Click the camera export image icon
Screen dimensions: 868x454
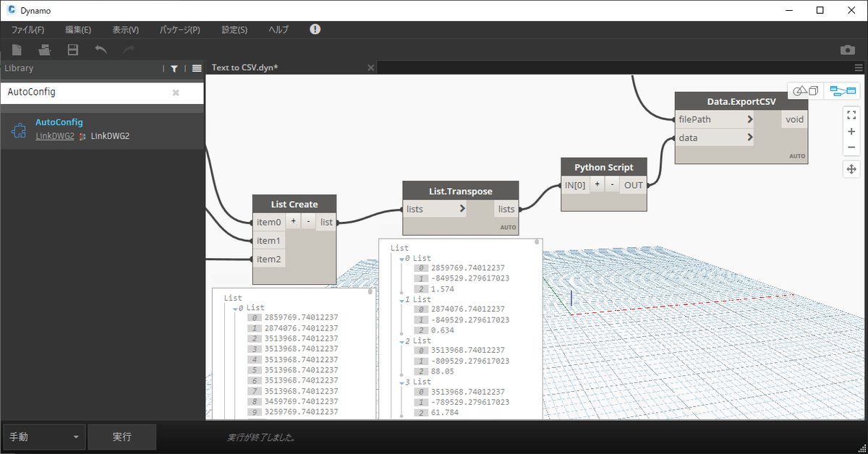[x=848, y=50]
